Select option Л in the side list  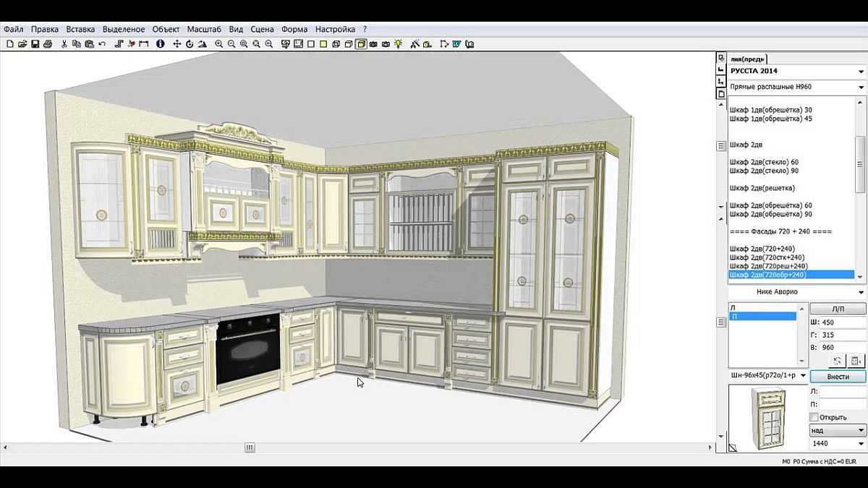(x=762, y=308)
